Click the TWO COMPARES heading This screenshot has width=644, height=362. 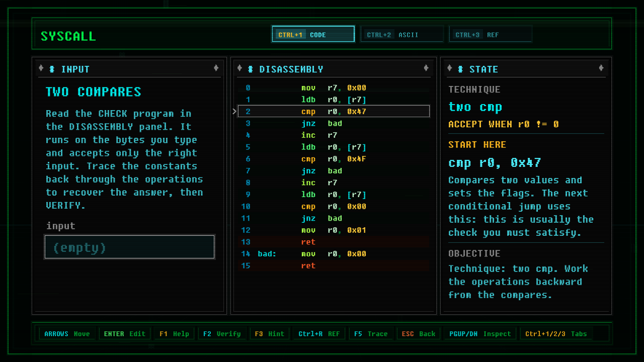pos(94,92)
